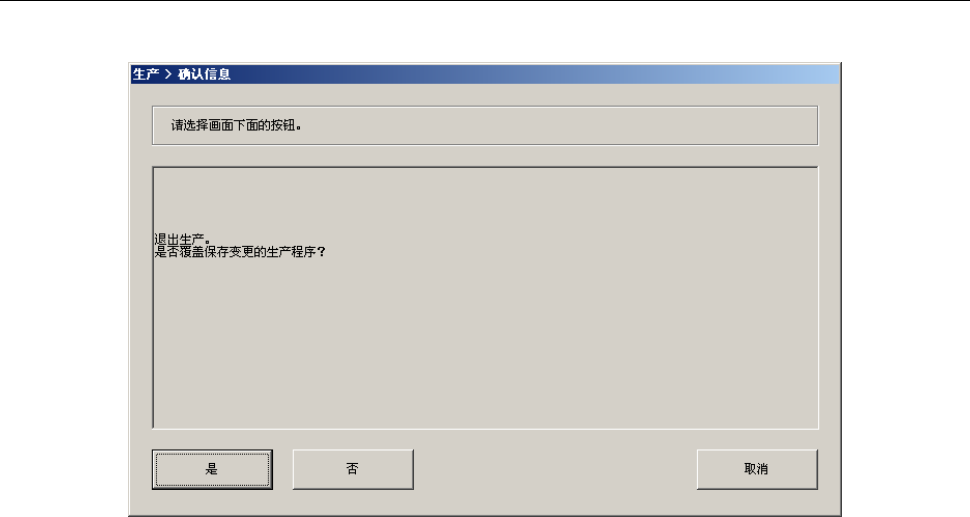Click the 生产 > 确认信息 title bar

tap(485, 74)
